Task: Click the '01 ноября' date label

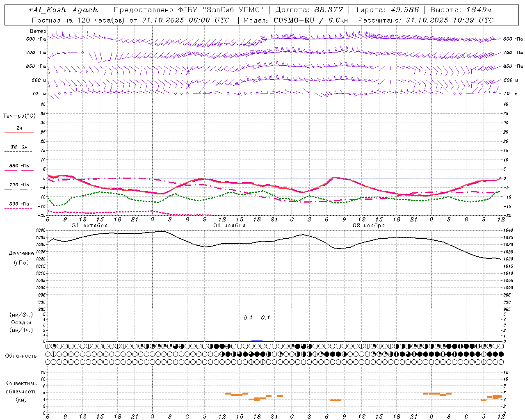Action: [x=229, y=226]
